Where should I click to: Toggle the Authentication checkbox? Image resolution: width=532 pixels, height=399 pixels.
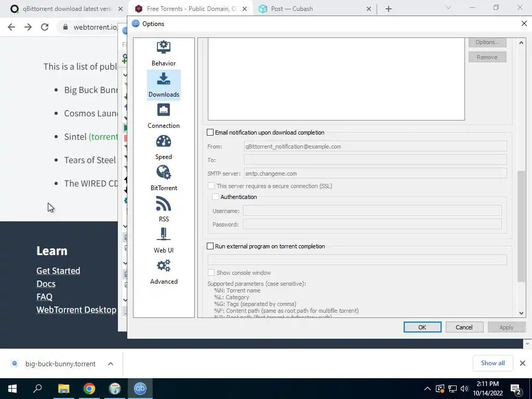point(215,197)
